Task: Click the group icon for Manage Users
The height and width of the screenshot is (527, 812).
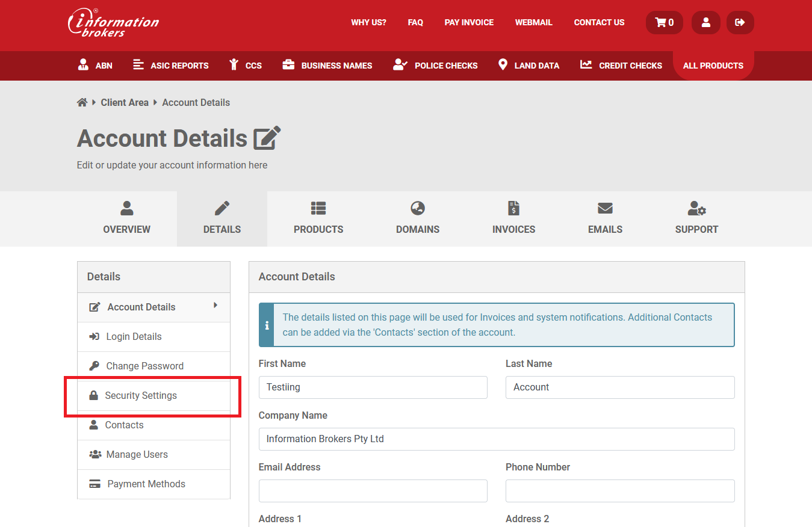Action: pos(95,454)
